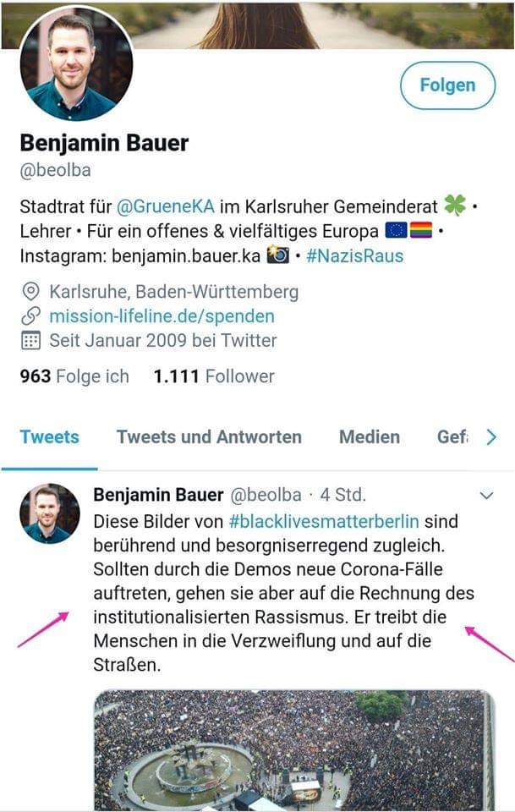View the 1.111 Follower list

click(214, 376)
